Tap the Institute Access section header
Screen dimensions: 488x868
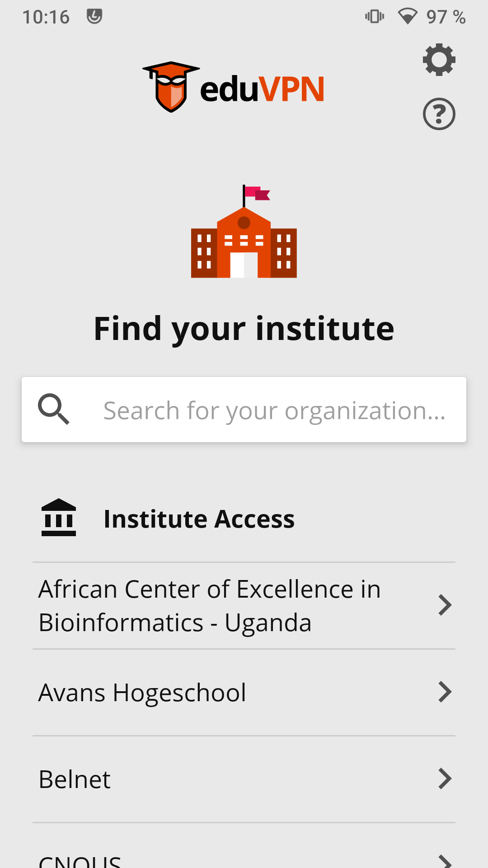pos(199,519)
